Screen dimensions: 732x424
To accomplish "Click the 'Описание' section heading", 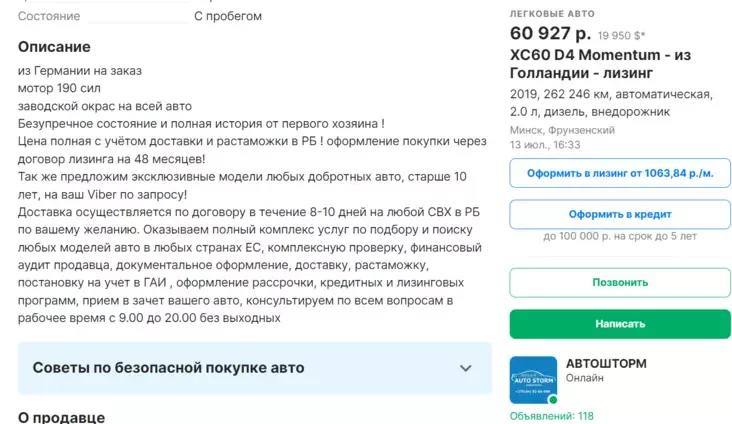I will pos(54,47).
